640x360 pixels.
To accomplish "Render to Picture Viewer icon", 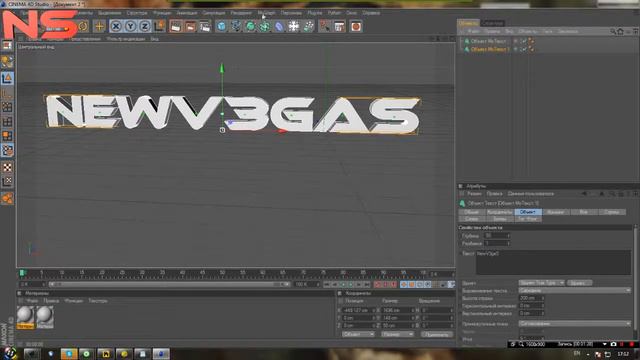I will (190, 27).
